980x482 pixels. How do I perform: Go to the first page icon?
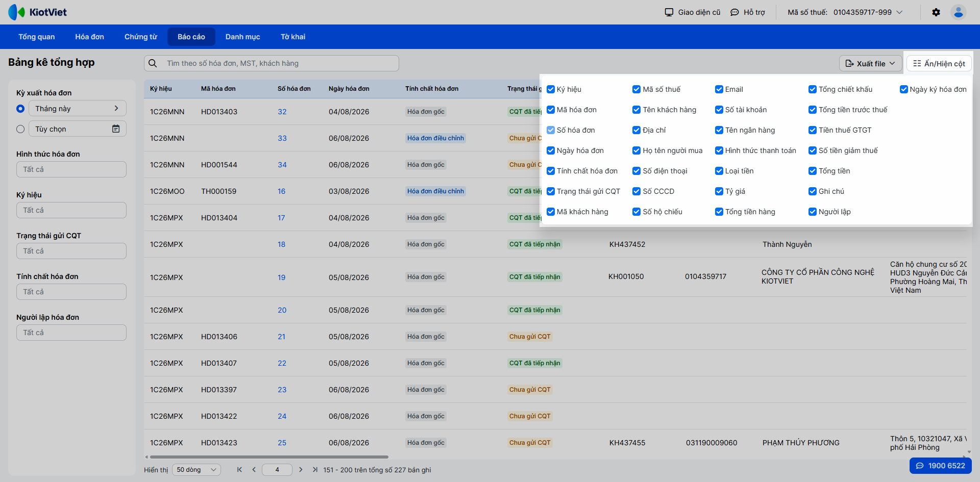coord(239,470)
